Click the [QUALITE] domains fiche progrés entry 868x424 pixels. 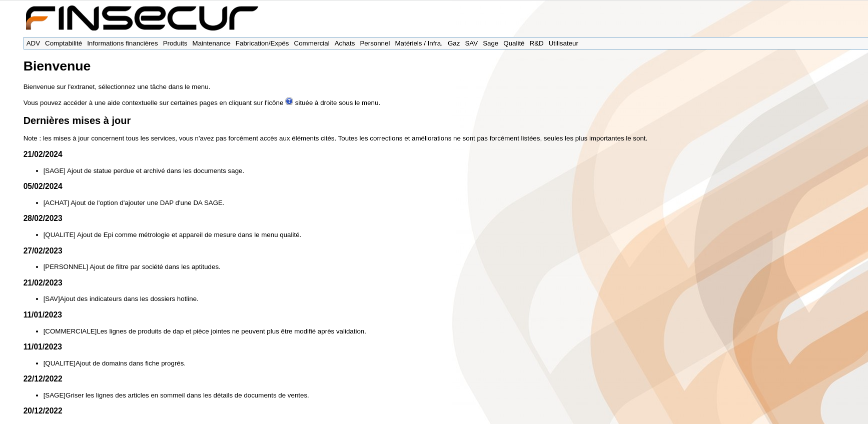(115, 363)
